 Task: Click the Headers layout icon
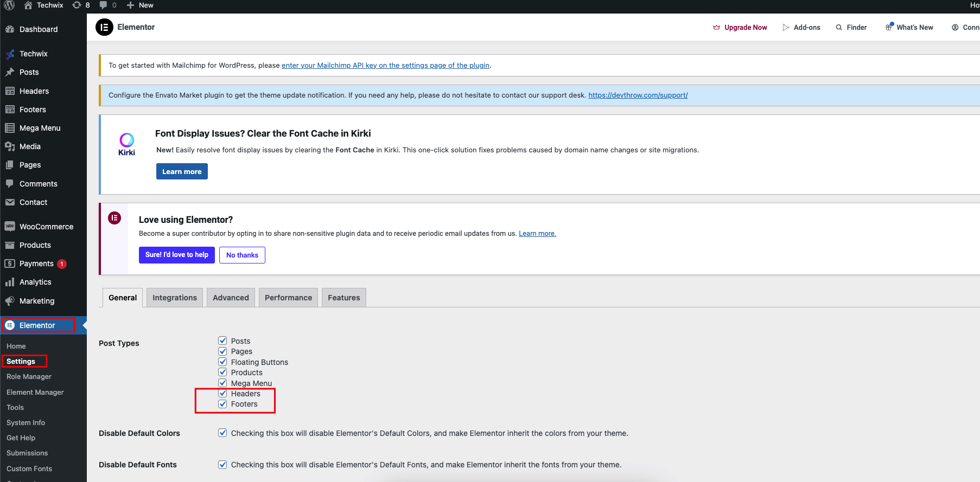(x=10, y=91)
